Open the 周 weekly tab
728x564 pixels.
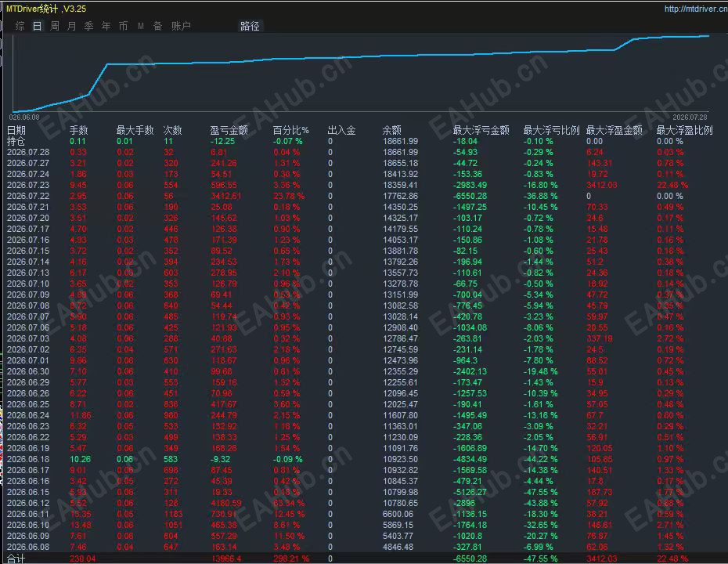54,26
